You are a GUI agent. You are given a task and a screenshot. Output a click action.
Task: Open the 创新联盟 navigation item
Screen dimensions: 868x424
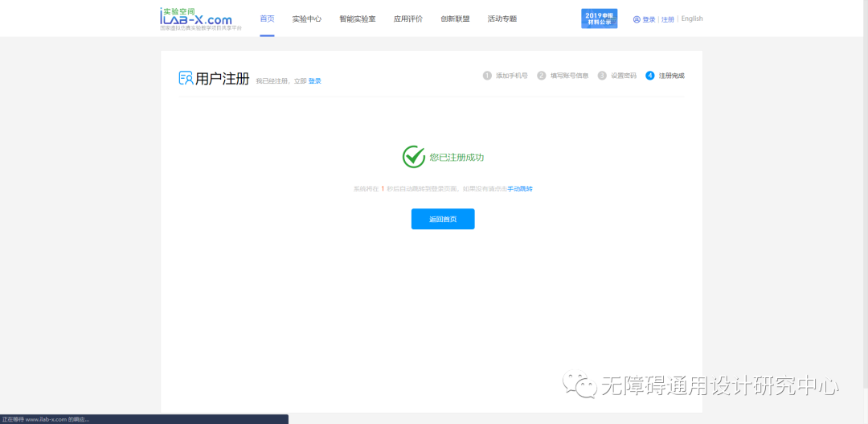pyautogui.click(x=455, y=19)
